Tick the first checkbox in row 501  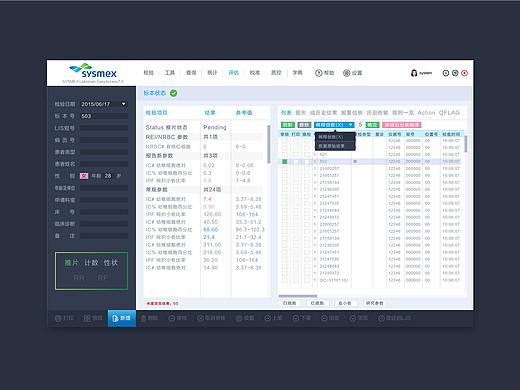pos(285,154)
